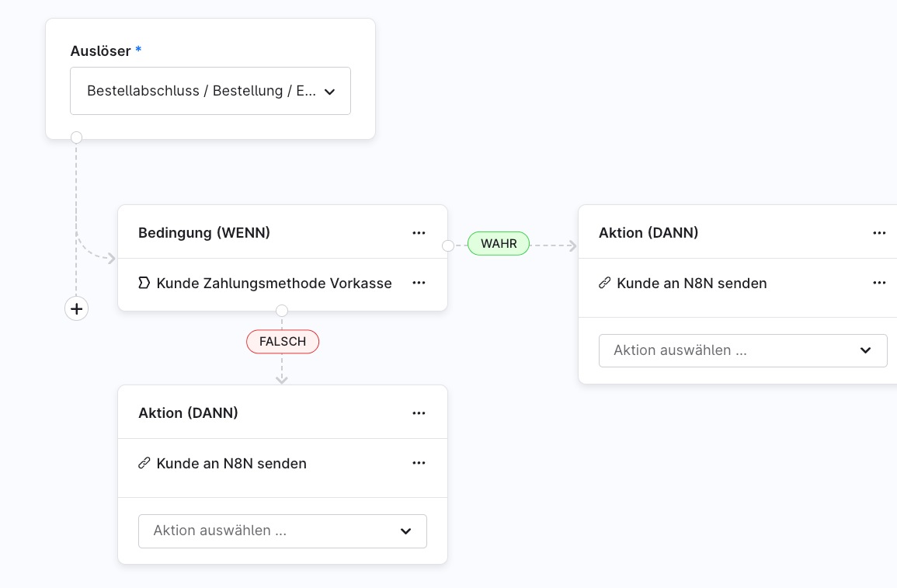This screenshot has width=897, height=588.
Task: Open options for Kunde an N8N senden in FALSCH branch
Action: pyautogui.click(x=419, y=464)
